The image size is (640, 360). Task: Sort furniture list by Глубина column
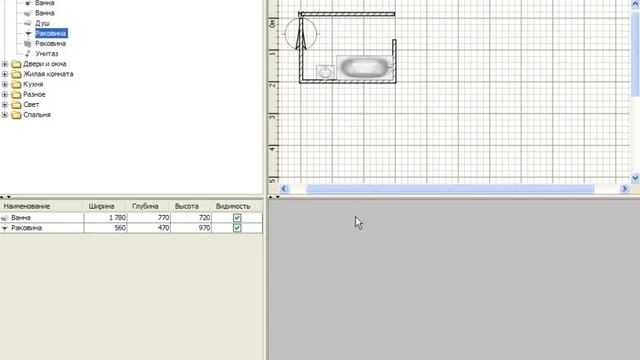pyautogui.click(x=149, y=206)
